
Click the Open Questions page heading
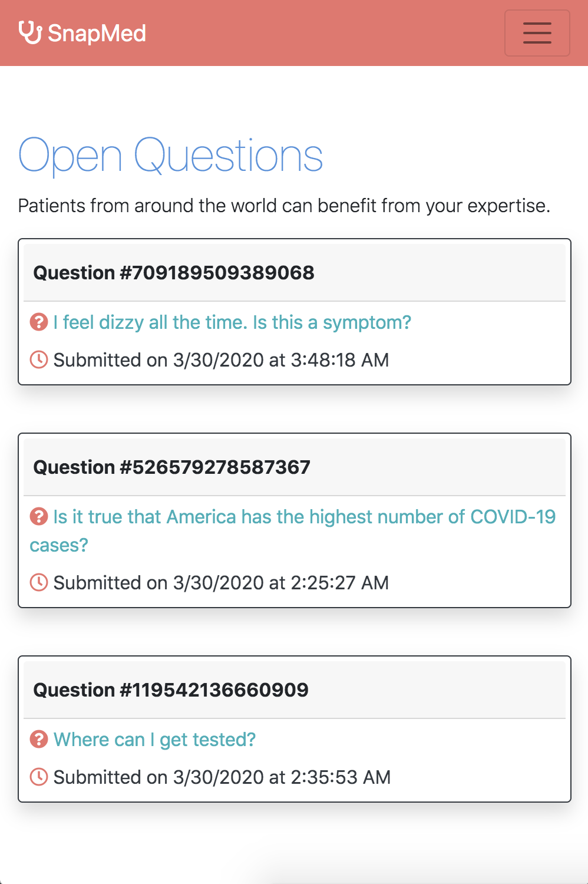click(171, 156)
